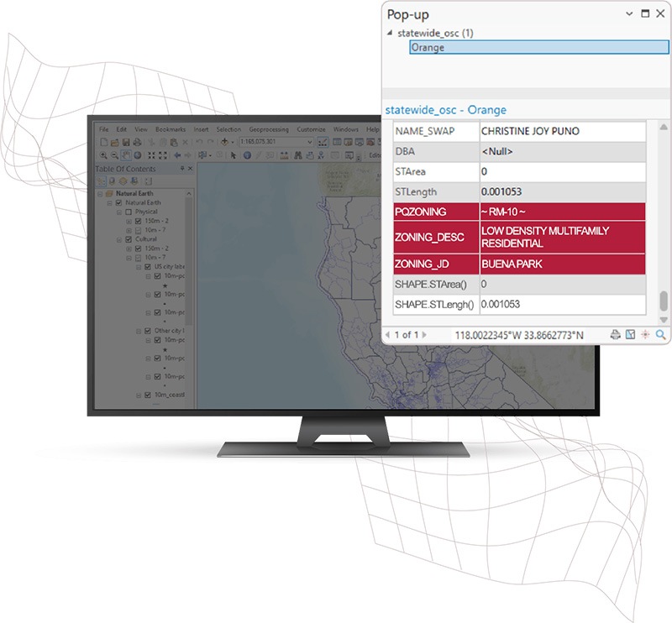
Task: Click the flash feature icon in Pop-up footer
Action: tap(645, 335)
